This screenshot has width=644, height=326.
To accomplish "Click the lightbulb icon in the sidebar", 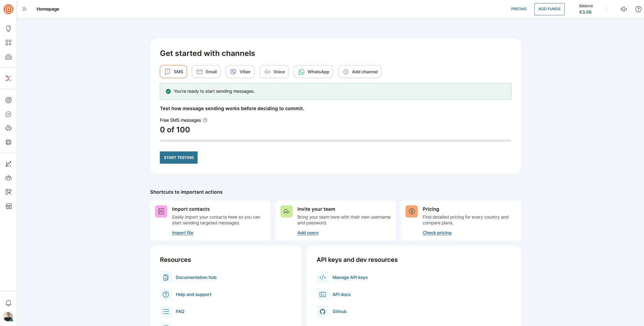I will 9,29.
